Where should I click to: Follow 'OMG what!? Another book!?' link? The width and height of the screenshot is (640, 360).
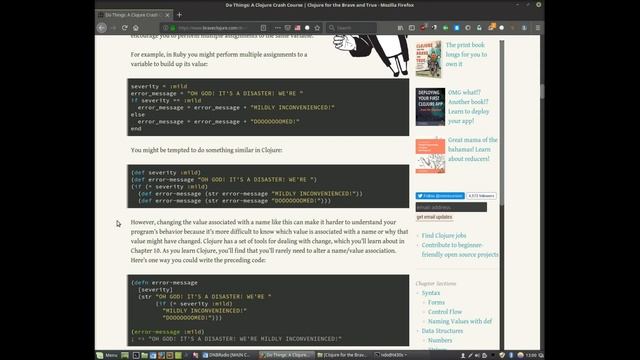coord(469,107)
